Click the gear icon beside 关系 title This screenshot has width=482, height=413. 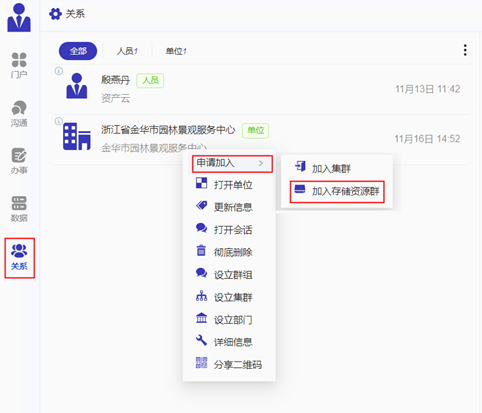(x=55, y=14)
